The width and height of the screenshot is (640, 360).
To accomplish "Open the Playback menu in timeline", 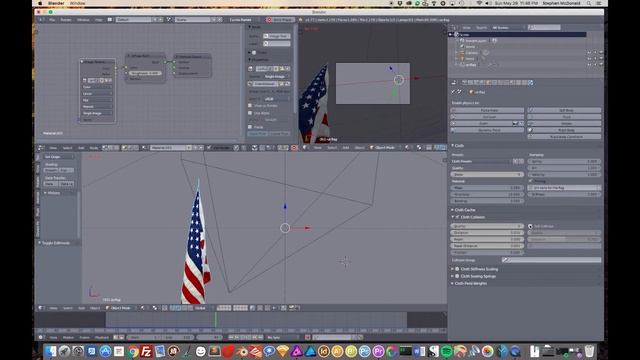I will point(101,337).
